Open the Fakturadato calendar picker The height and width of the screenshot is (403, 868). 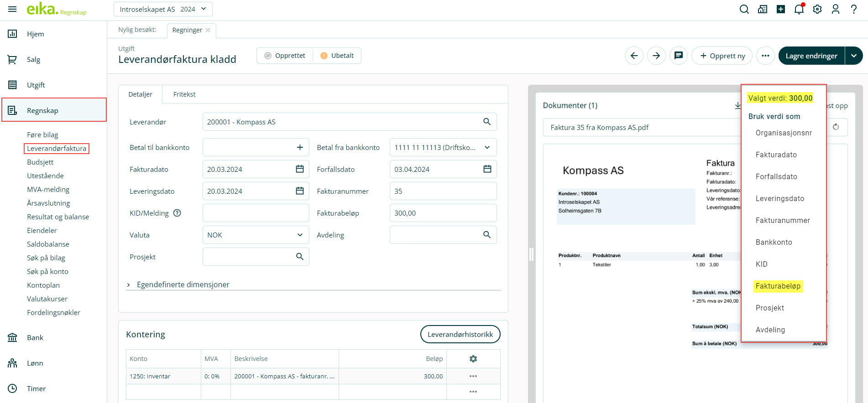pyautogui.click(x=299, y=169)
